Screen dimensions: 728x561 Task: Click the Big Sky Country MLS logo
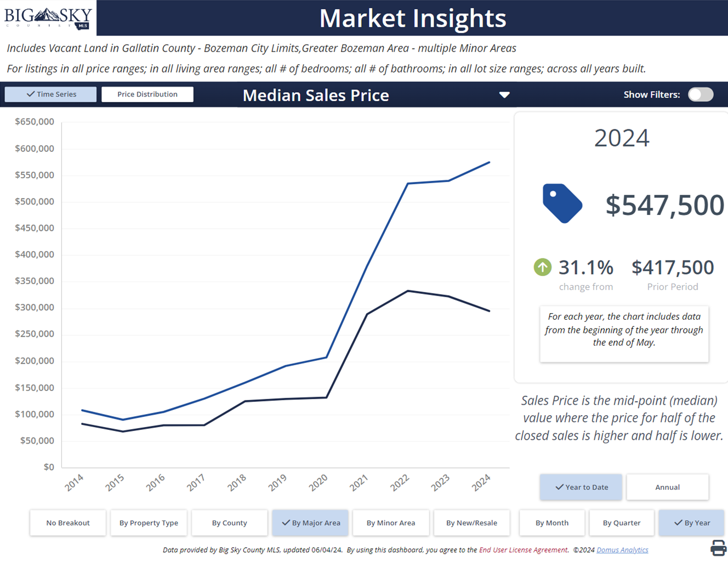tap(48, 18)
